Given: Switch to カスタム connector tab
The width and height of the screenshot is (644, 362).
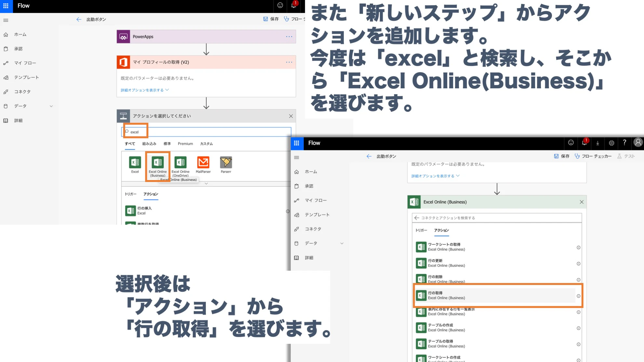Looking at the screenshot, I should click(x=206, y=144).
